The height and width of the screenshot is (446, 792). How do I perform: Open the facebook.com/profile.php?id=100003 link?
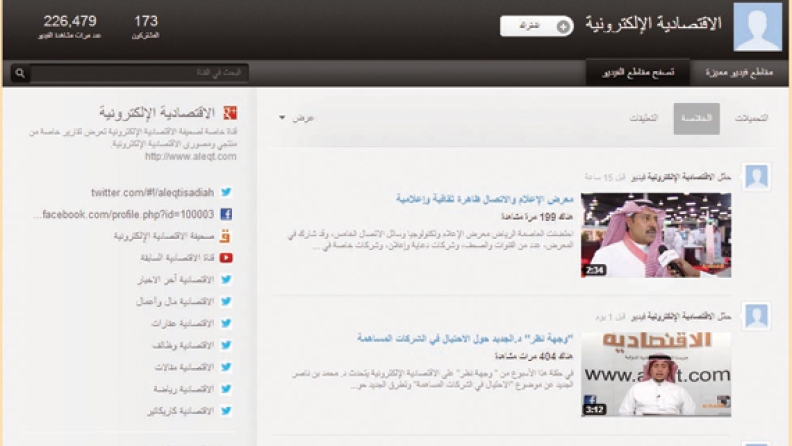coord(124,215)
